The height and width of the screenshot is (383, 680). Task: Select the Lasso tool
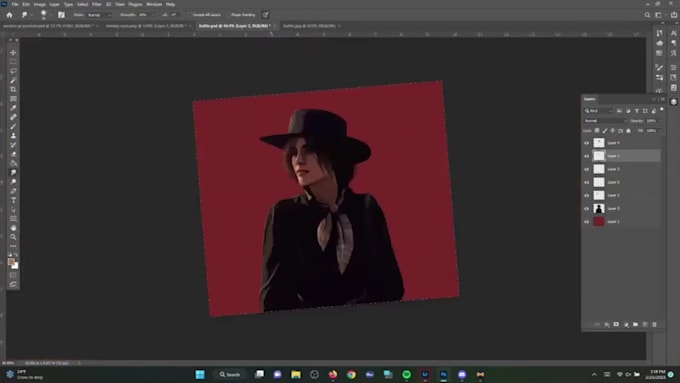pos(13,71)
